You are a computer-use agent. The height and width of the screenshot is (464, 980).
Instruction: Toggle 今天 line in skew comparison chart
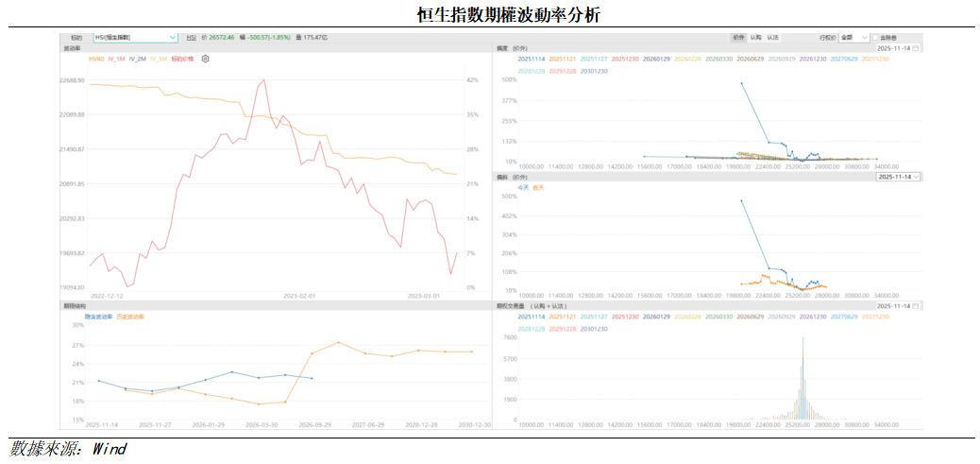tap(524, 187)
